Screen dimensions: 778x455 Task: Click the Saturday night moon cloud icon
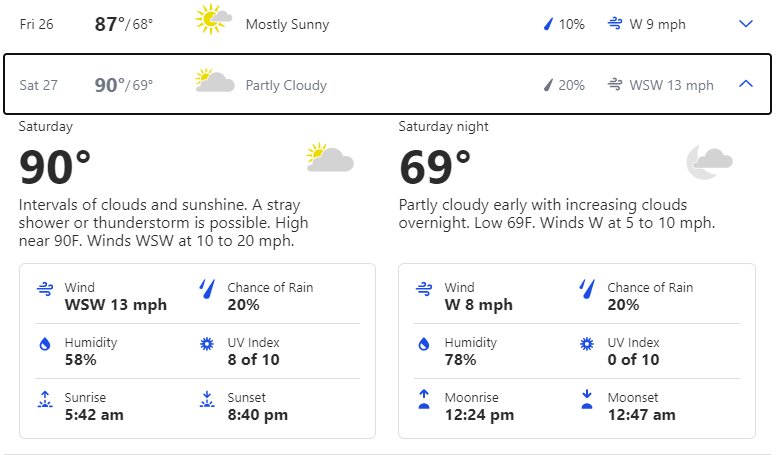coord(710,162)
